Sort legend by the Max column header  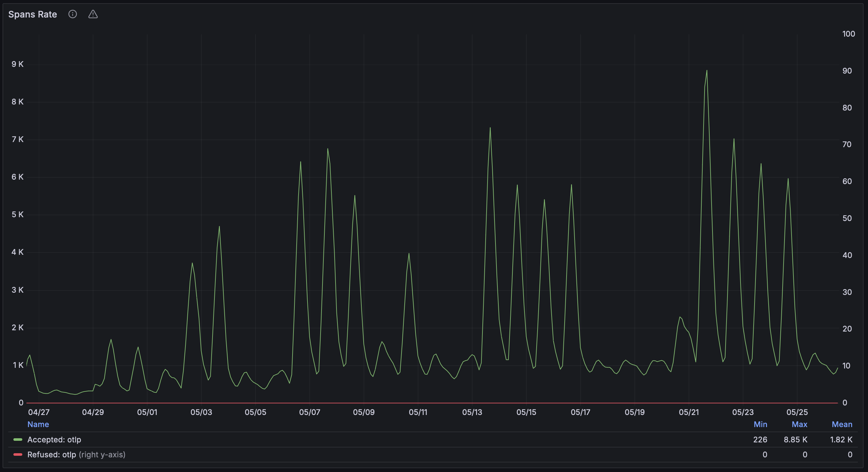point(799,425)
